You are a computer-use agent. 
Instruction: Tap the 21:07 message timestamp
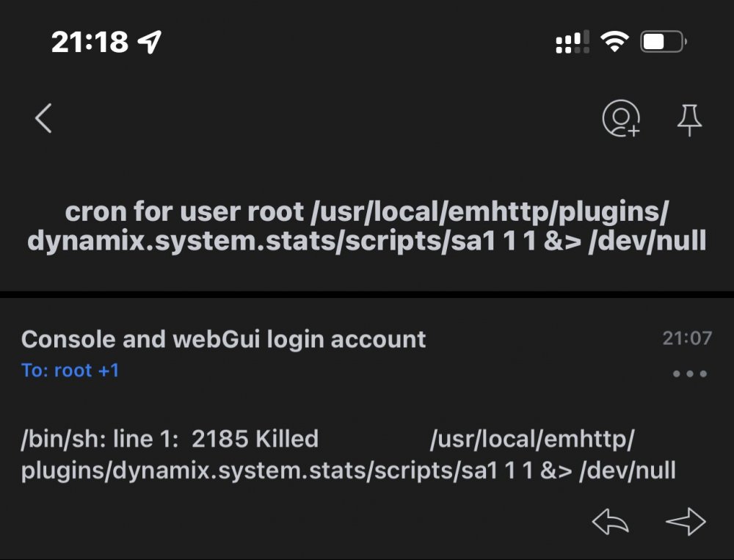[x=687, y=338]
